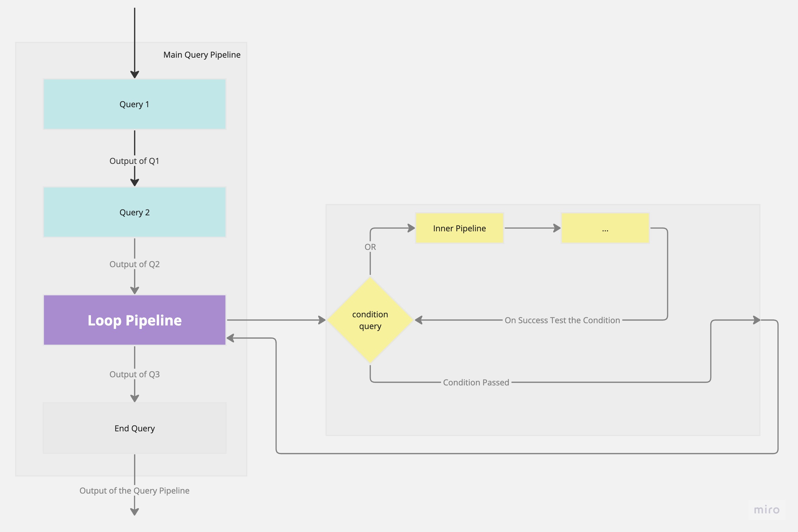Click the Main Query Pipeline label

(x=202, y=55)
